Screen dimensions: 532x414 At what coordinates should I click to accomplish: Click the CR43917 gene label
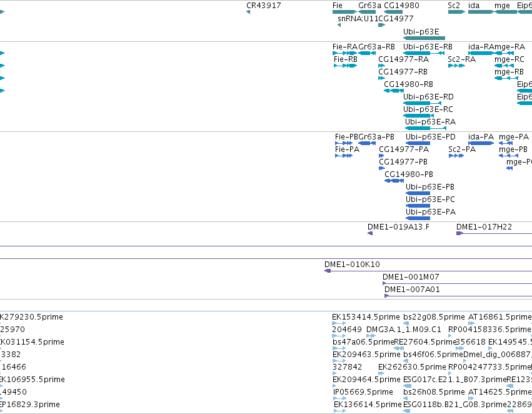pos(264,6)
